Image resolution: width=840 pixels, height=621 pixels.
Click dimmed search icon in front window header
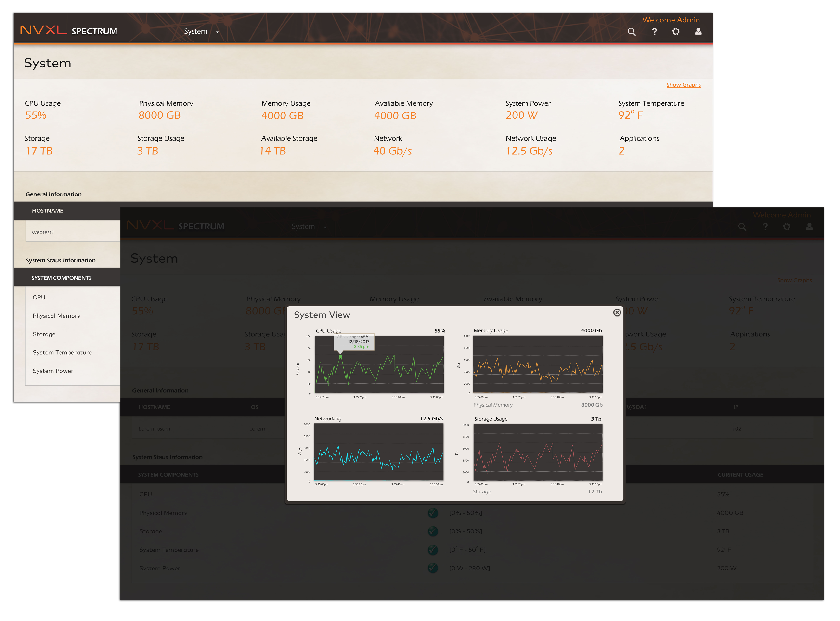pos(742,227)
